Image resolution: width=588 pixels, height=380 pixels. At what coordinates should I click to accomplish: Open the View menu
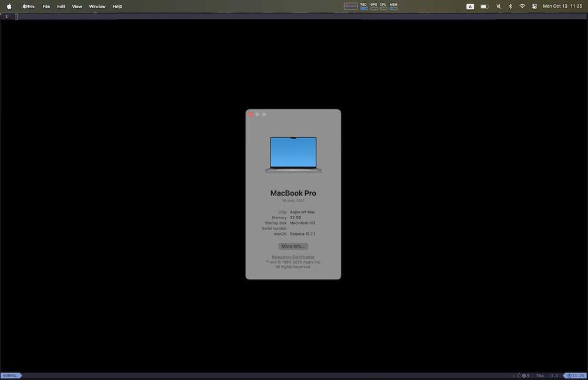(77, 6)
